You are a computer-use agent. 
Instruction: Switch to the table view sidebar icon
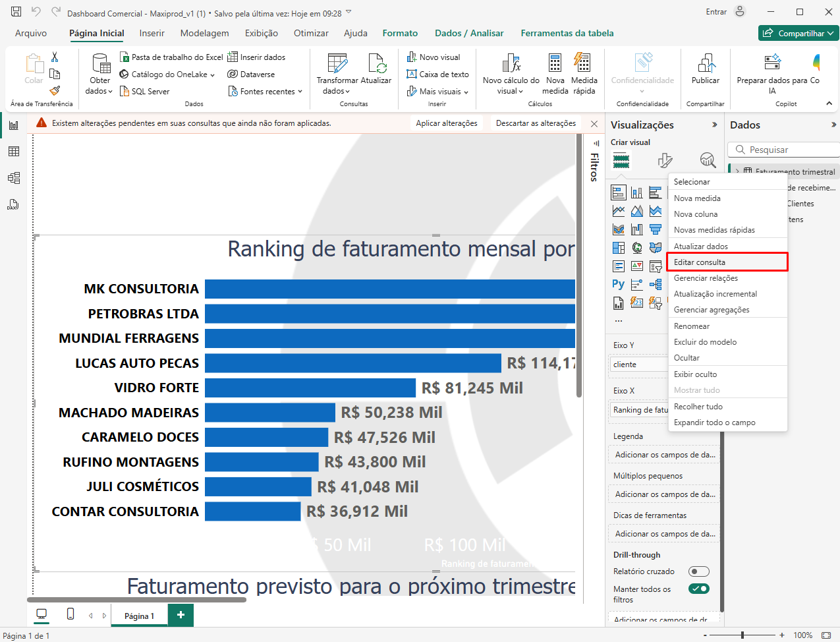click(x=13, y=152)
